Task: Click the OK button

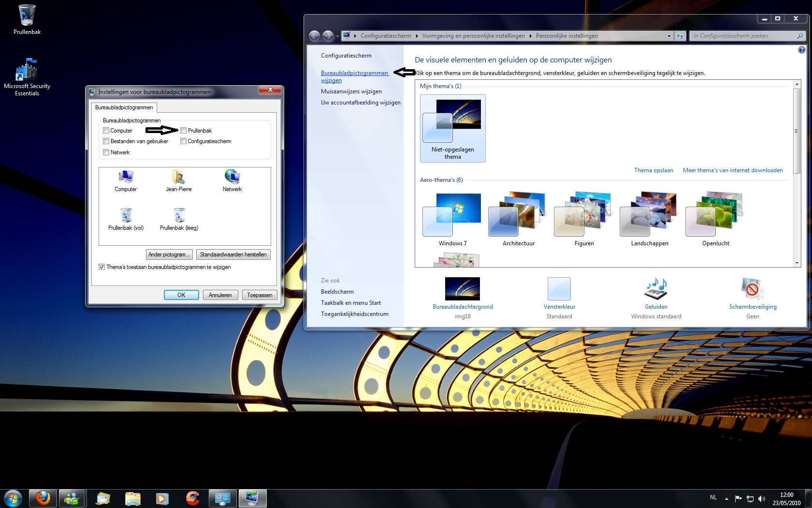Action: click(181, 295)
